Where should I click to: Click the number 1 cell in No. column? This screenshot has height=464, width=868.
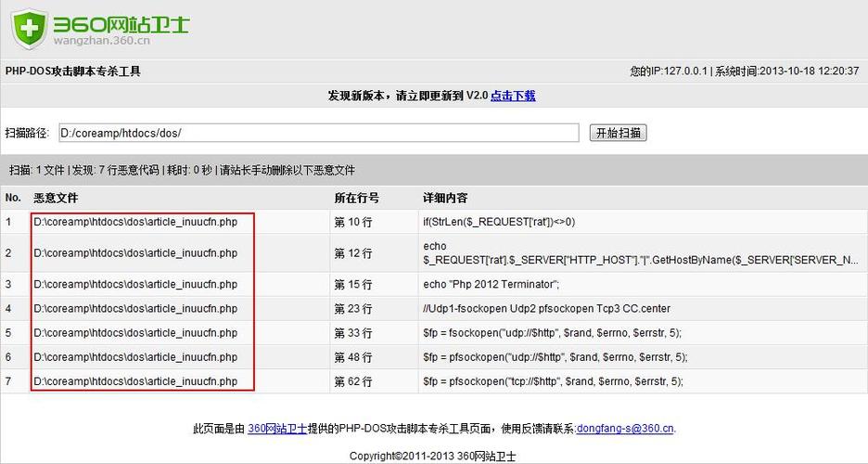click(8, 222)
